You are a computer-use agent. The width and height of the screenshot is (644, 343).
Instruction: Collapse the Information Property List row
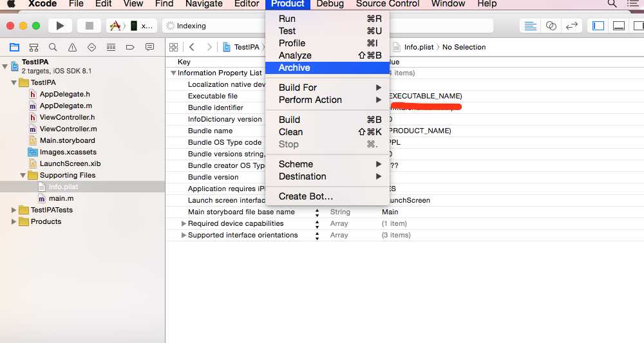tap(173, 73)
